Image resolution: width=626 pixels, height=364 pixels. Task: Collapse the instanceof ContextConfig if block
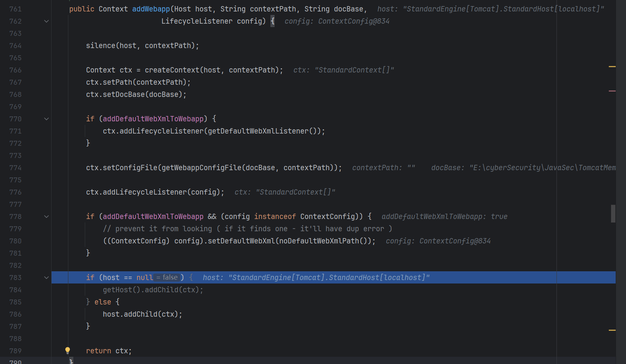coord(46,217)
